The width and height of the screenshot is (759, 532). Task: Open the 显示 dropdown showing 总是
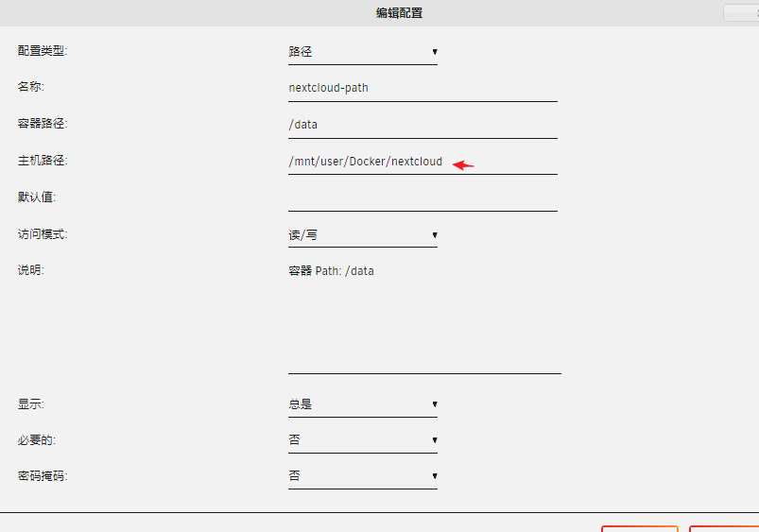362,404
